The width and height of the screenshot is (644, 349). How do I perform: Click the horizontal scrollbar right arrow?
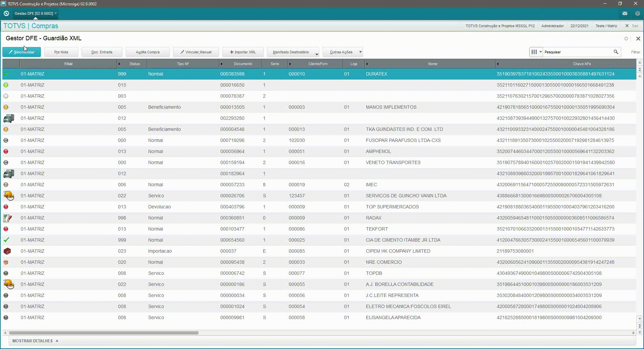coord(633,333)
